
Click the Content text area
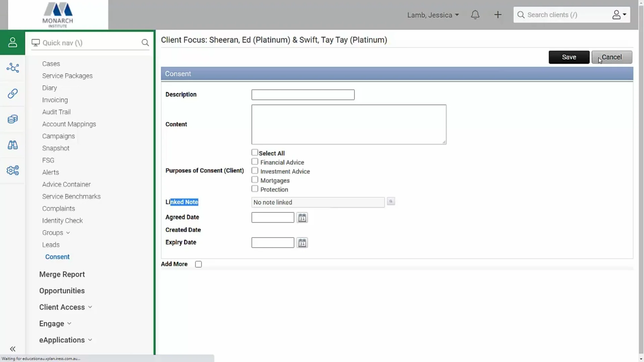click(x=349, y=125)
